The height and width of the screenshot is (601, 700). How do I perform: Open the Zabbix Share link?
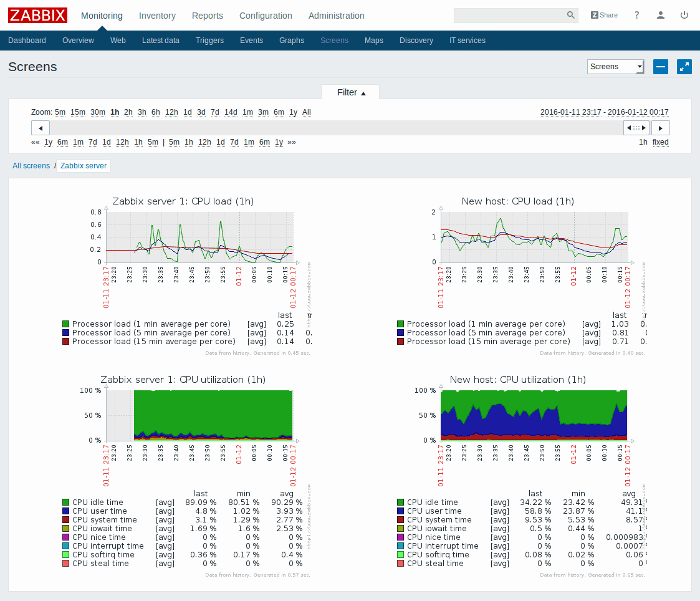(x=604, y=16)
